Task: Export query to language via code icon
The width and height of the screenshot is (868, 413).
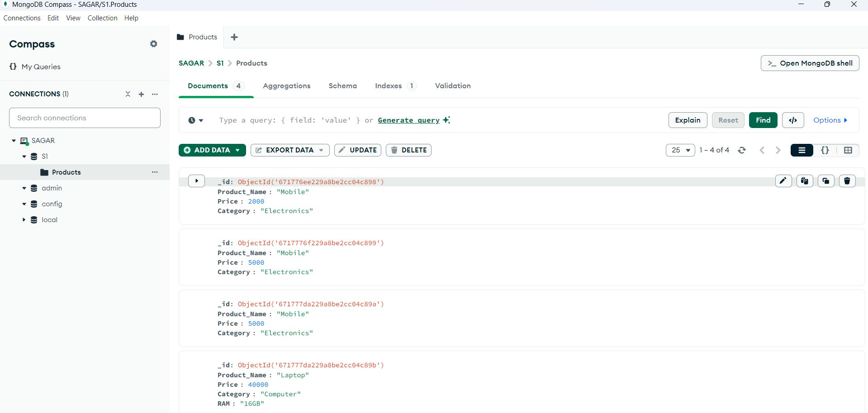Action: [793, 120]
